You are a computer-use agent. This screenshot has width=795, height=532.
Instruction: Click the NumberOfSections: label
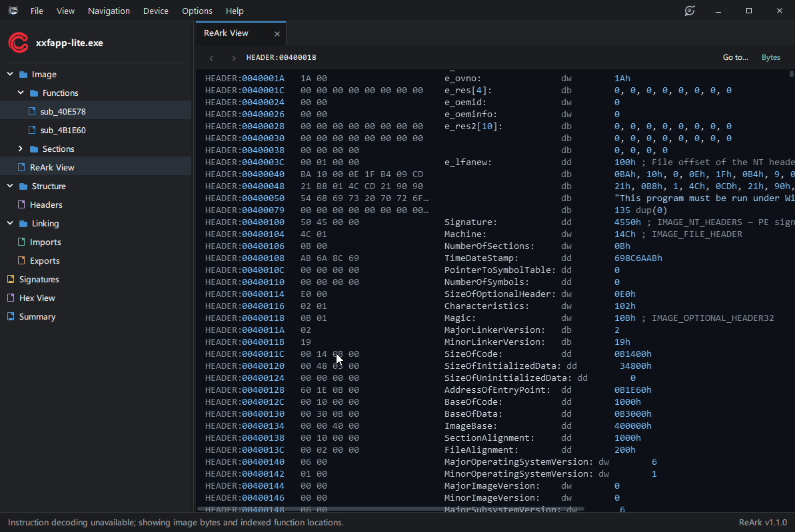point(489,246)
